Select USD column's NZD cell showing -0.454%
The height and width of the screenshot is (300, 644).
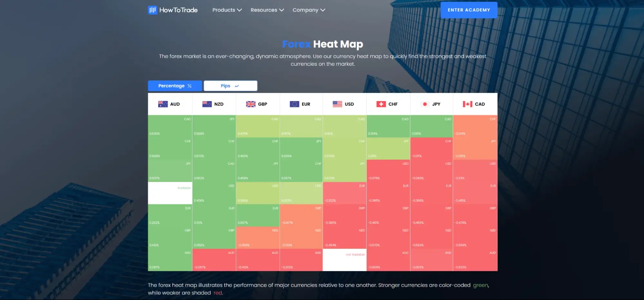344,237
